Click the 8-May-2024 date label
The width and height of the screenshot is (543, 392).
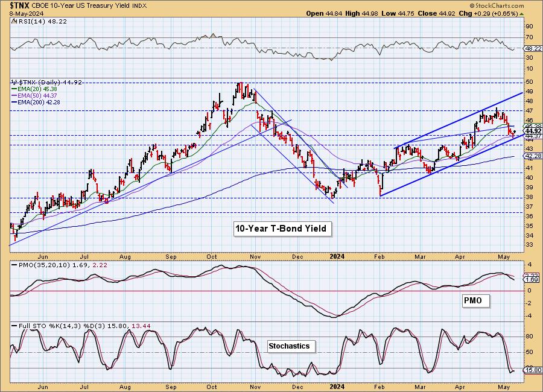pos(27,13)
